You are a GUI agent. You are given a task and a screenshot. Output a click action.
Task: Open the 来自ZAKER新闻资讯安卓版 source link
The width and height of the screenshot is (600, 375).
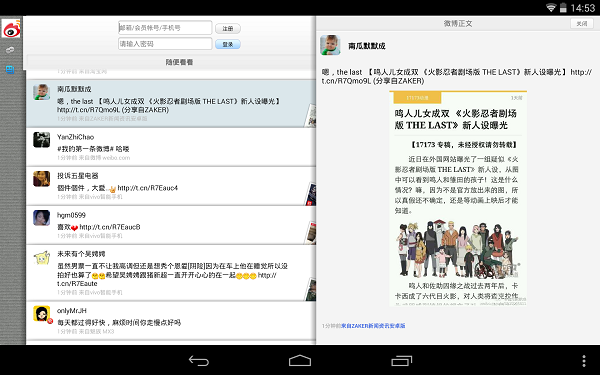pos(373,326)
